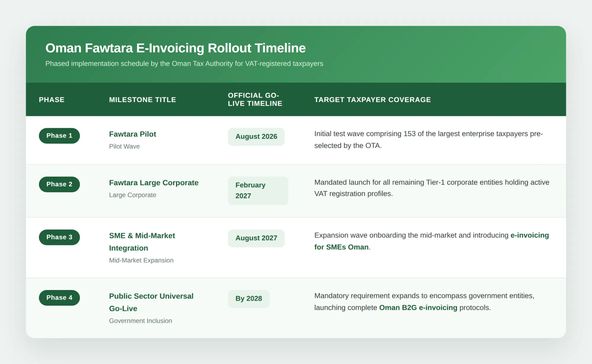Open the Oman B2G e-invoicing link
This screenshot has width=592, height=364.
click(418, 308)
